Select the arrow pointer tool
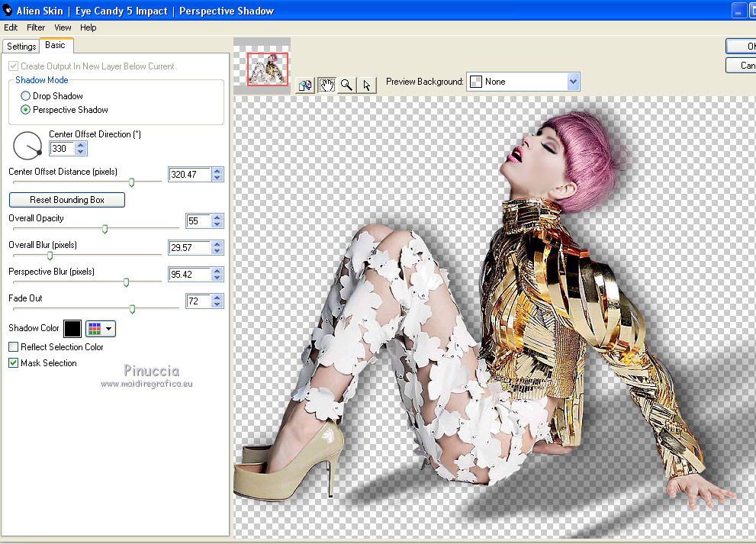756x544 pixels. (x=366, y=85)
